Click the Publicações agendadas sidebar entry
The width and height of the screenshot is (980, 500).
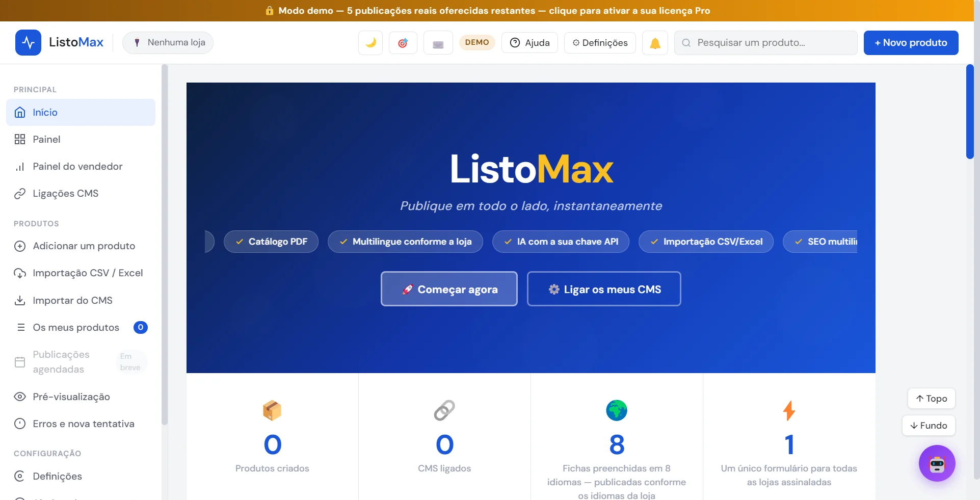(81, 362)
